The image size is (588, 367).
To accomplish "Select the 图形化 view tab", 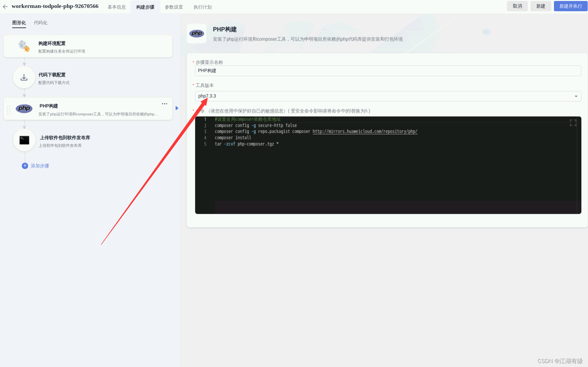I will pyautogui.click(x=19, y=23).
